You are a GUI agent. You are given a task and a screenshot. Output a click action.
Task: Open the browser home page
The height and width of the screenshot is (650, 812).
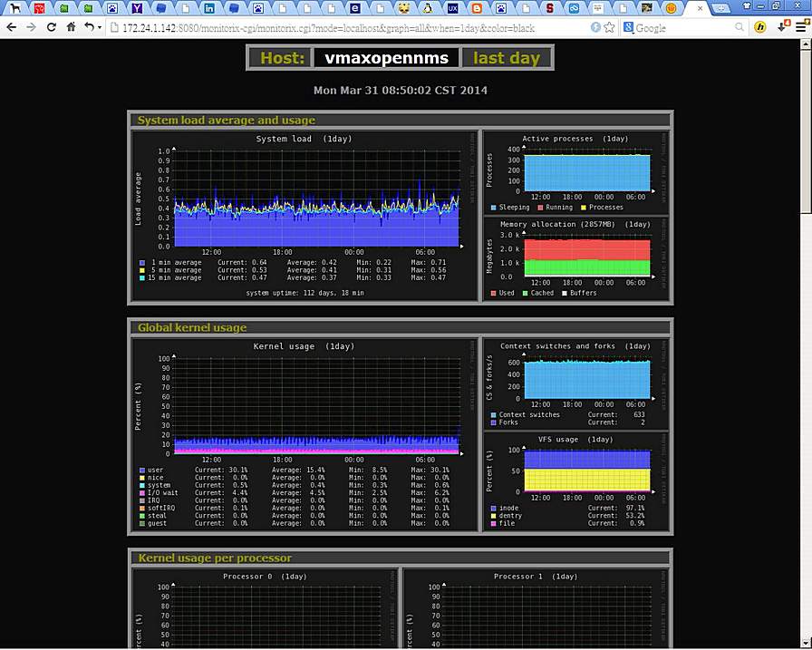click(x=71, y=27)
